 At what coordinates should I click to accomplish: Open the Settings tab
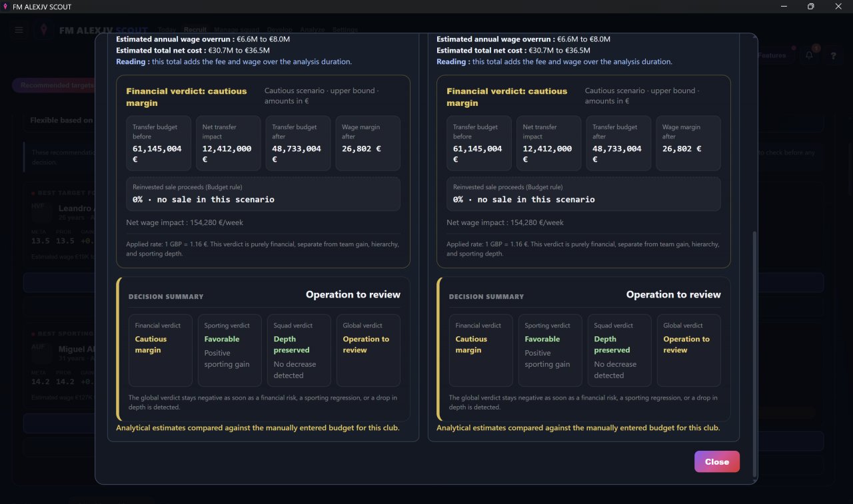(x=345, y=30)
